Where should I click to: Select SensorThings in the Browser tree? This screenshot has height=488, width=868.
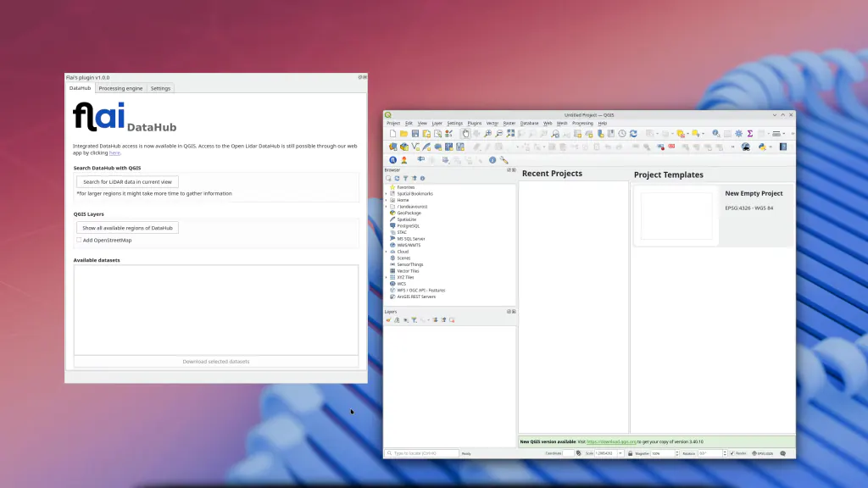tap(409, 264)
